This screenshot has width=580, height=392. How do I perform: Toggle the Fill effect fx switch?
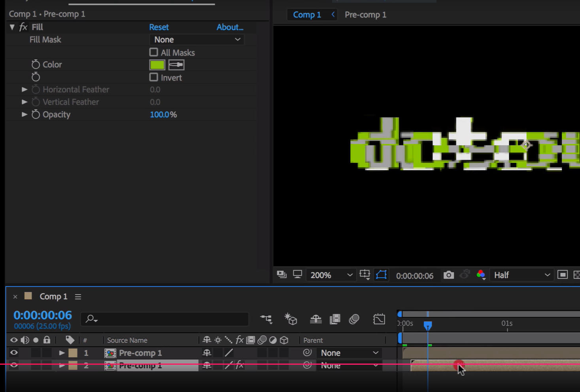[23, 27]
